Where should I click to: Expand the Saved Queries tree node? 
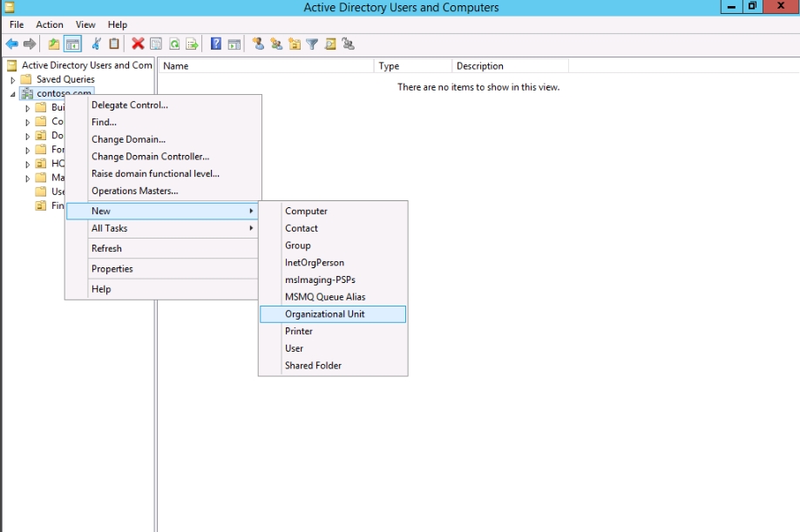tap(13, 79)
